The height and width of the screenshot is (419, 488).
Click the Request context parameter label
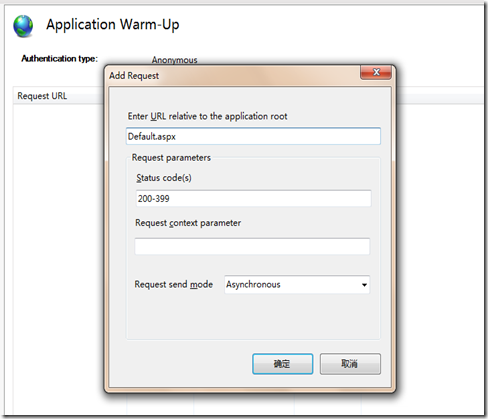click(x=188, y=223)
